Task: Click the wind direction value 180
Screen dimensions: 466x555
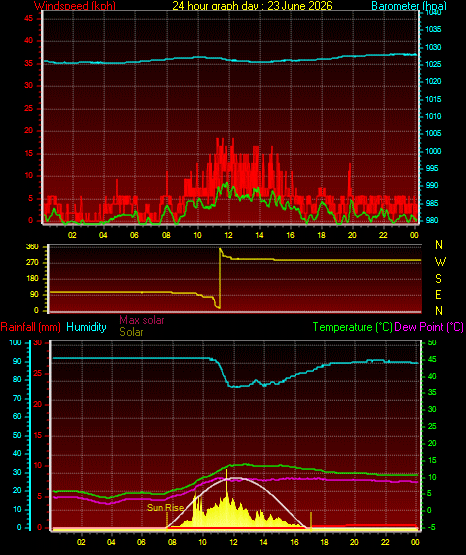Action: pos(32,279)
